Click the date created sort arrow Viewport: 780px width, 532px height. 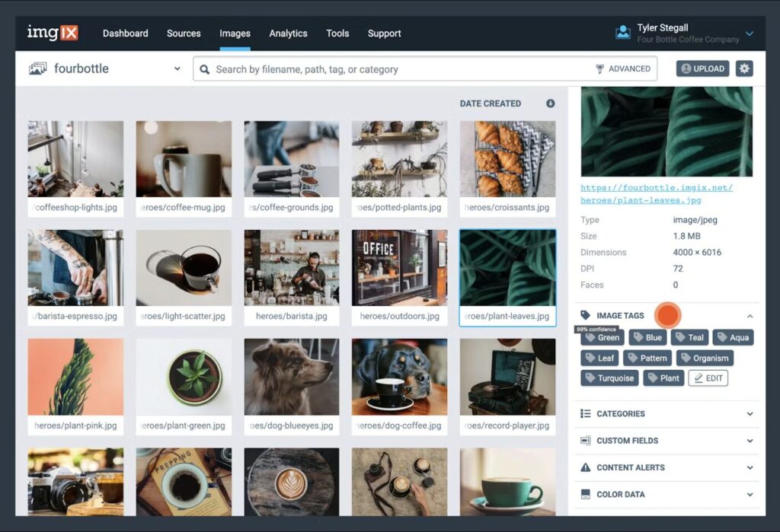coord(550,104)
